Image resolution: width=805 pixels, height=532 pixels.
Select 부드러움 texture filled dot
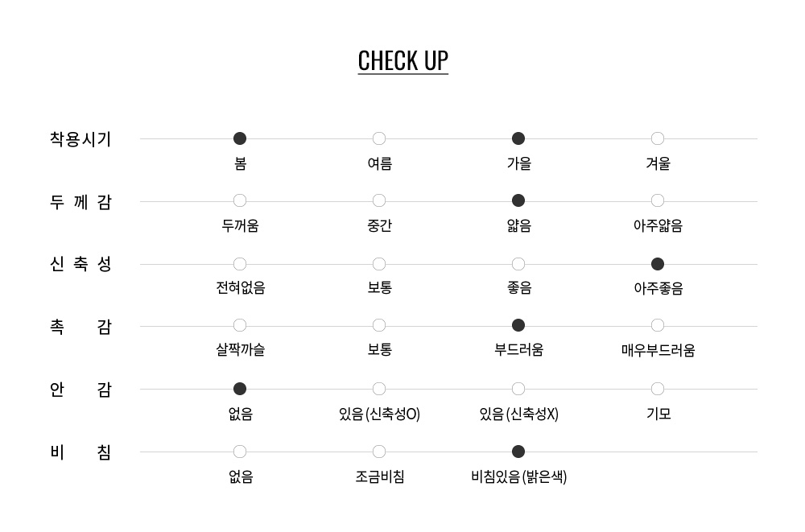(x=518, y=325)
